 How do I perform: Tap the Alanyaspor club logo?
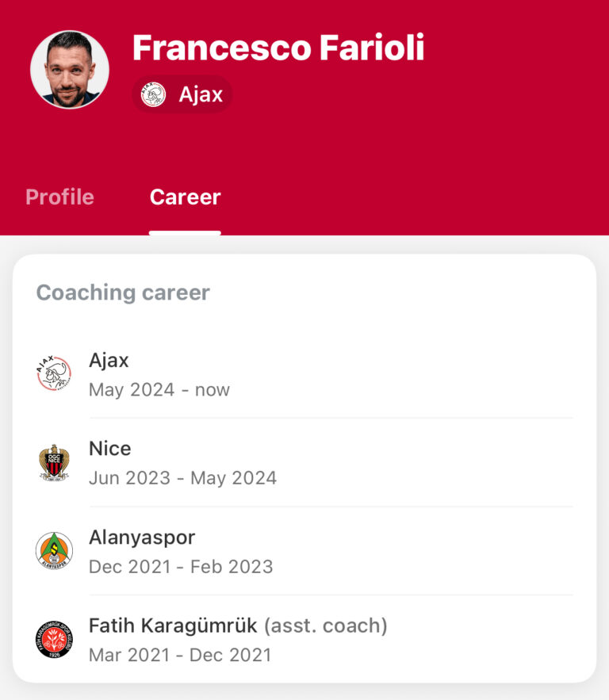pyautogui.click(x=54, y=550)
